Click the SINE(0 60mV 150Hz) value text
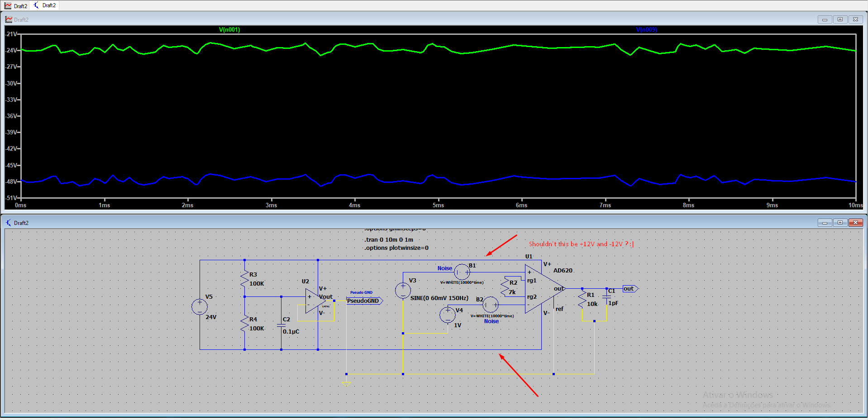 point(439,298)
